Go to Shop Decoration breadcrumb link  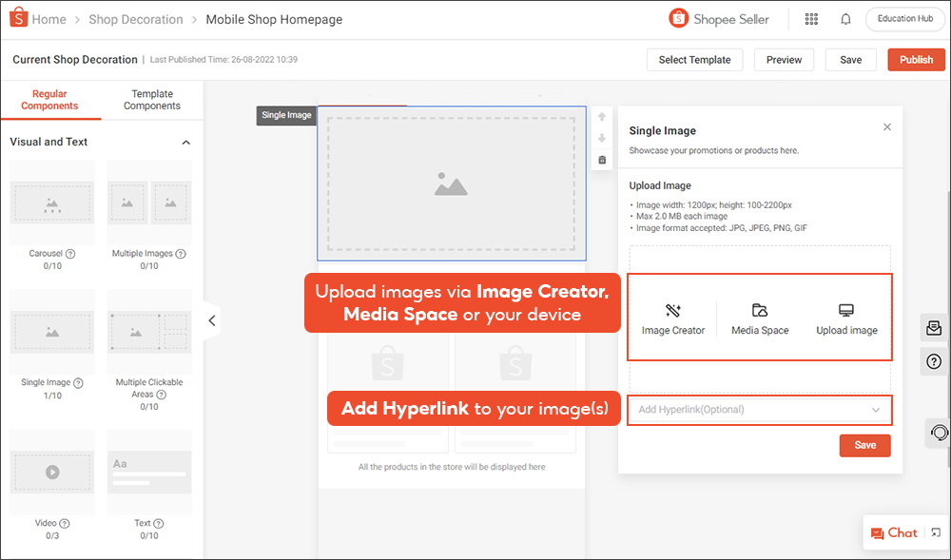(135, 19)
